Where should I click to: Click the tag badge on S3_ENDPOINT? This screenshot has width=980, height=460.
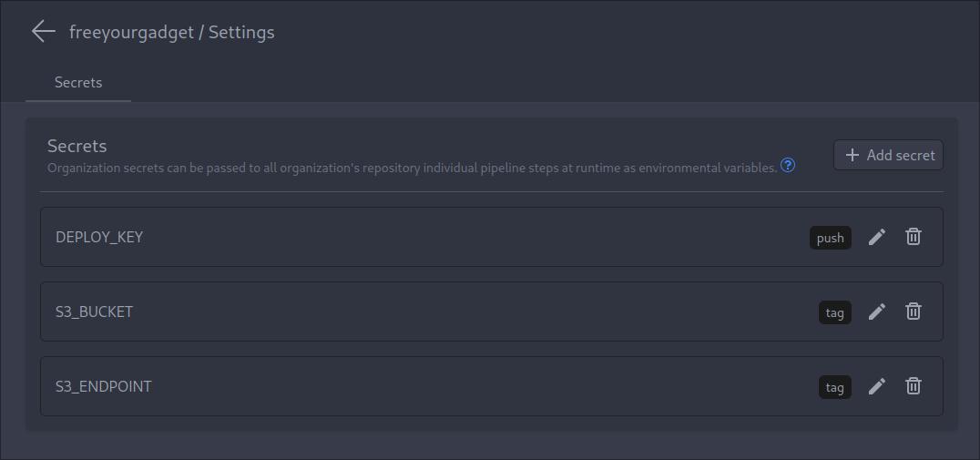[835, 387]
